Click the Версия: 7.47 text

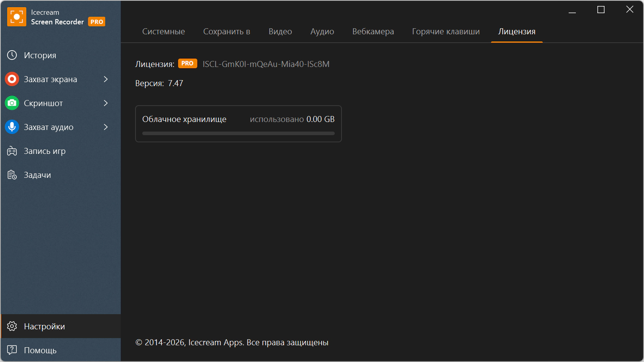tap(159, 83)
